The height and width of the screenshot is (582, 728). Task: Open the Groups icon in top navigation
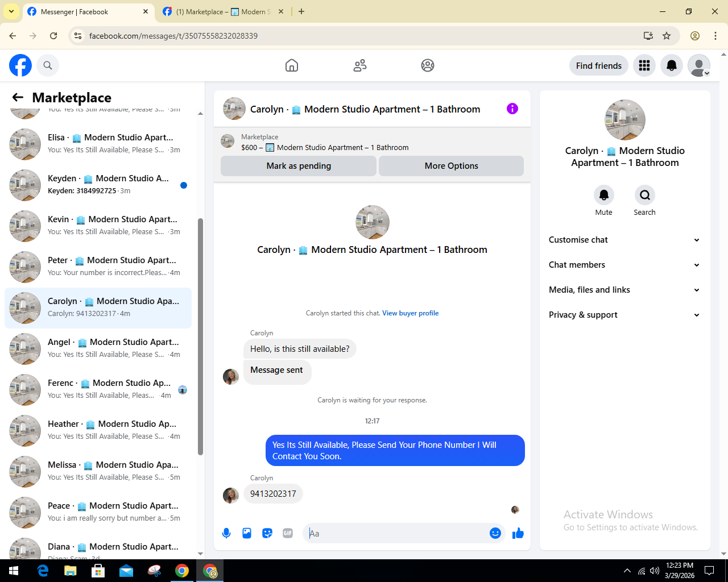coord(428,65)
